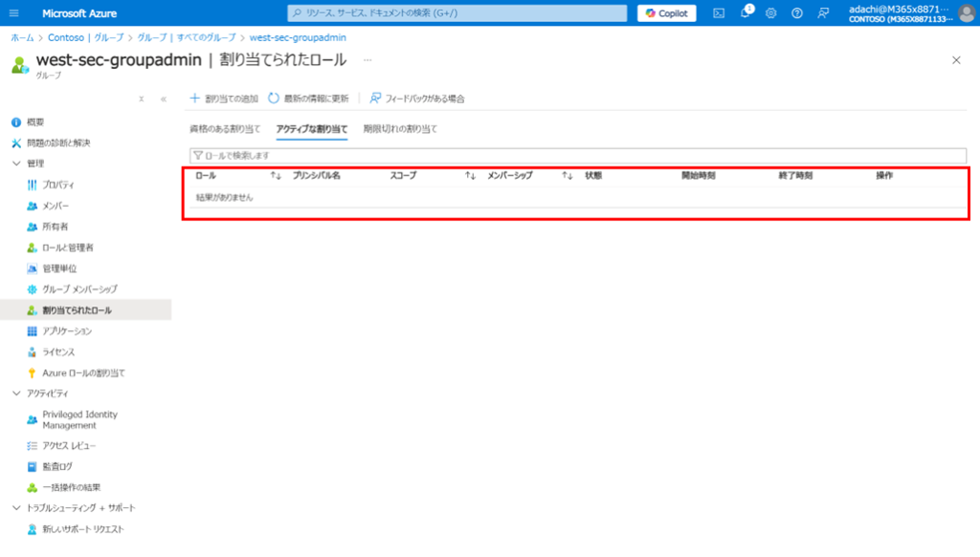This screenshot has height=557, width=980.
Task: Switch to 資格のある割り当て tab
Action: pyautogui.click(x=225, y=129)
